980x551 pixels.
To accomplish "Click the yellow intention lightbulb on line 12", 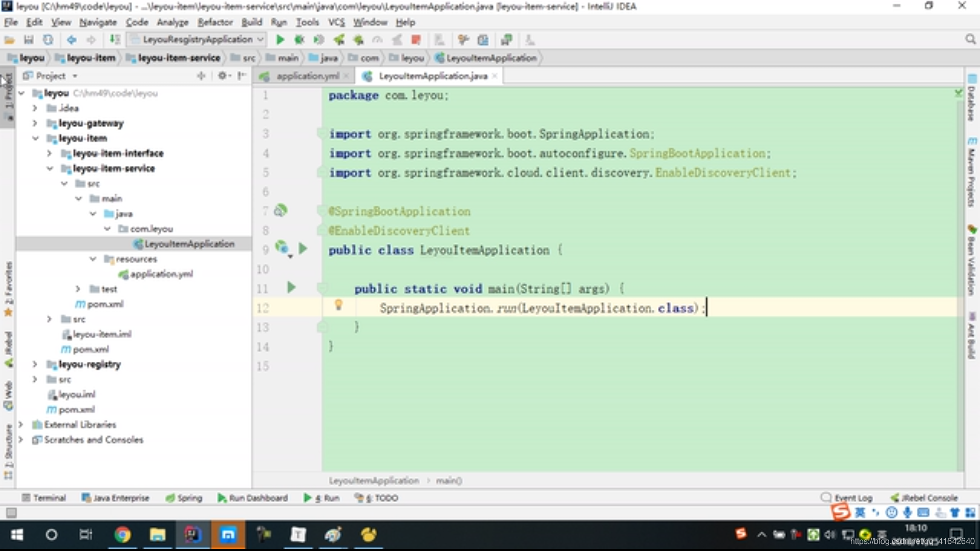I will point(338,305).
